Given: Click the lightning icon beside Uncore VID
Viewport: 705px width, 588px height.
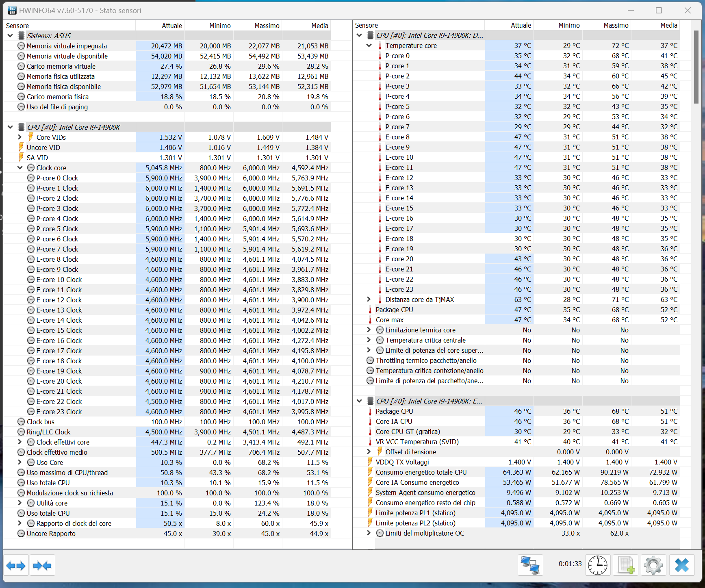Looking at the screenshot, I should pos(21,147).
